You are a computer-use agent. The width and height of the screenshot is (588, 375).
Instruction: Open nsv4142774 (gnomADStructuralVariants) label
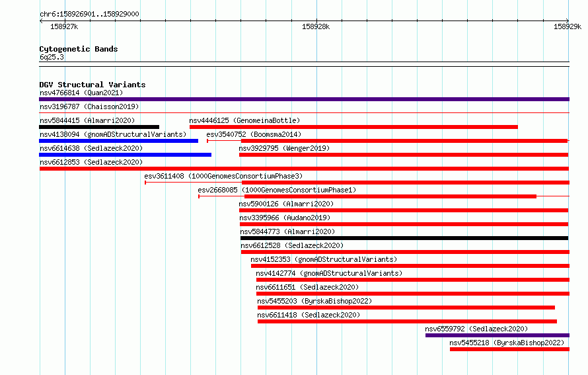[329, 273]
